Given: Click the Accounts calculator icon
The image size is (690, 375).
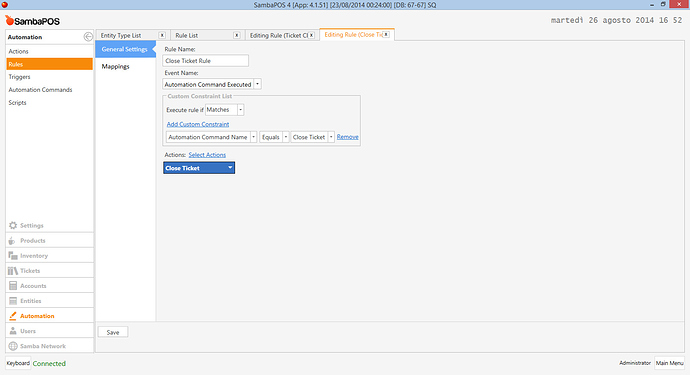Looking at the screenshot, I should pyautogui.click(x=13, y=286).
